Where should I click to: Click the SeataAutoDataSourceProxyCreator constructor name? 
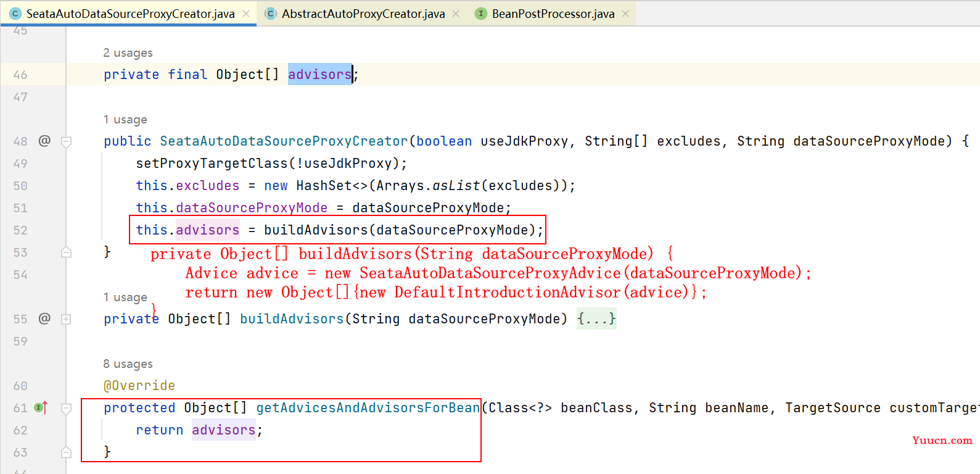point(284,141)
